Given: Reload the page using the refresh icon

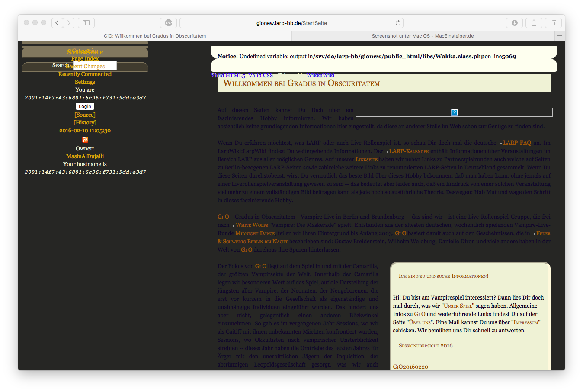Looking at the screenshot, I should 398,23.
